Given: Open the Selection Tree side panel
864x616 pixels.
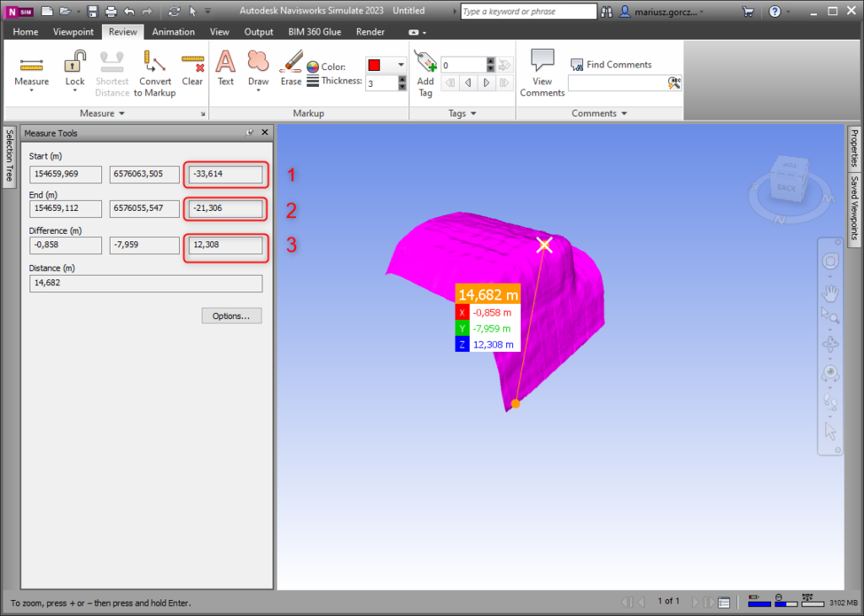Looking at the screenshot, I should click(x=9, y=155).
